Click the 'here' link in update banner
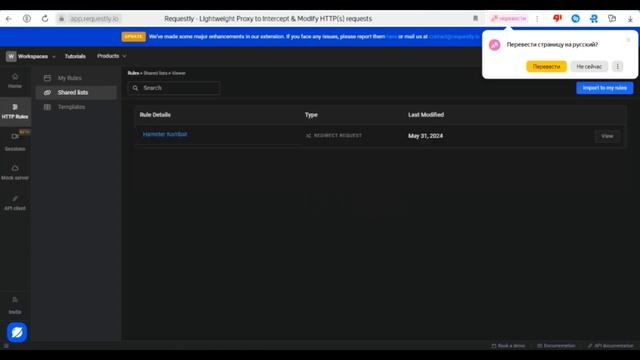Screen dimensions: 640x360 391,37
